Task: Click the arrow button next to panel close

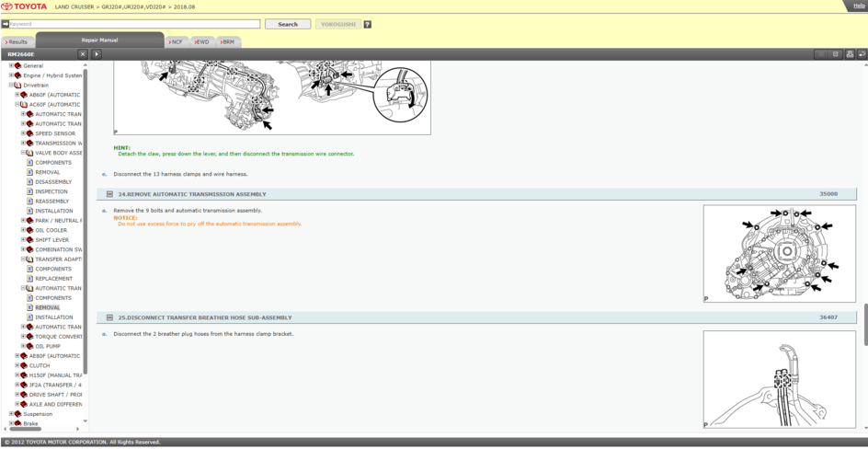Action: [x=97, y=54]
